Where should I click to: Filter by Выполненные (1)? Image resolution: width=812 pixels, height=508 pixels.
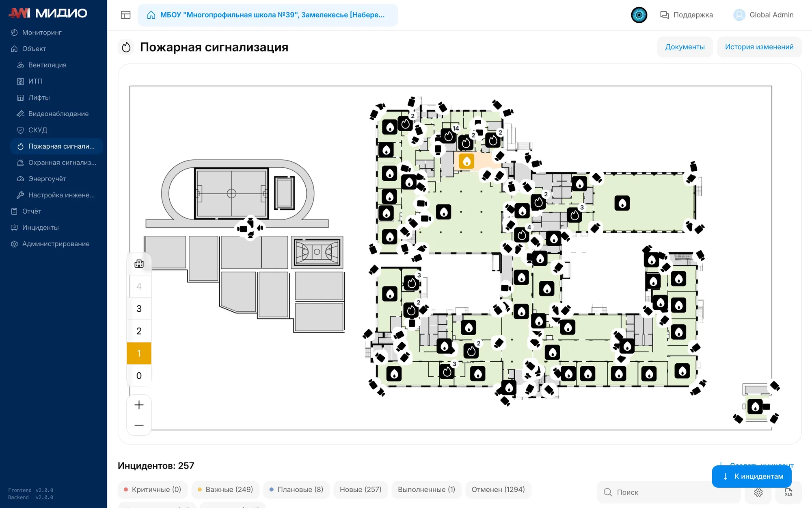point(426,489)
